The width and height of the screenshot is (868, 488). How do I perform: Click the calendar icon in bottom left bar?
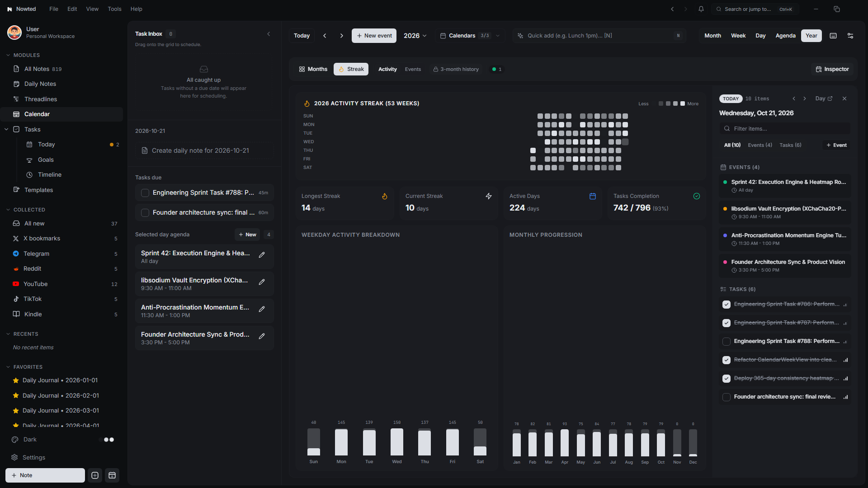(112, 475)
